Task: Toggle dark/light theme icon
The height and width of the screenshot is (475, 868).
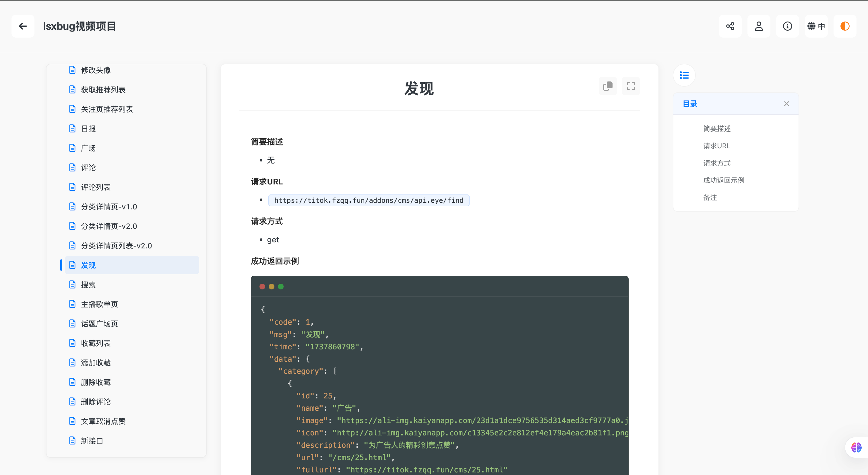Action: pos(844,26)
